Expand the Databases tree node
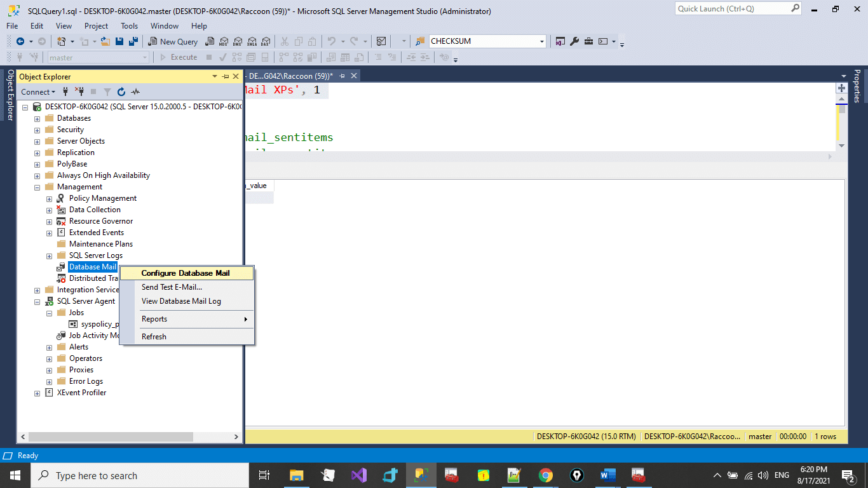 [x=37, y=118]
